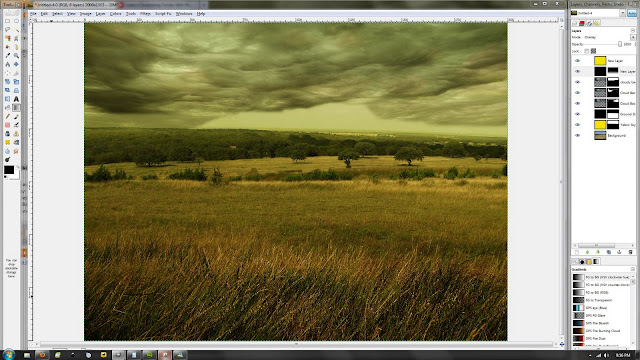This screenshot has height=360, width=640.
Task: Open the File menu
Action: [33, 13]
